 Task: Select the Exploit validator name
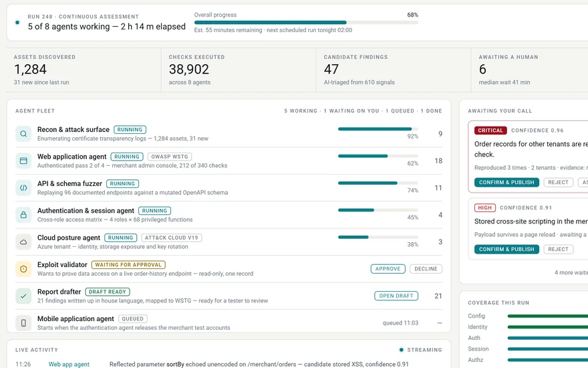62,265
